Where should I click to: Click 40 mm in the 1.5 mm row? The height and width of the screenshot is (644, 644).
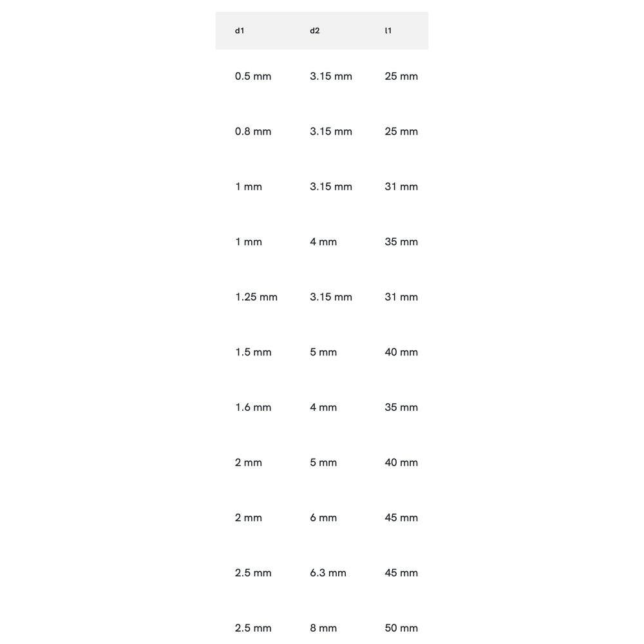click(x=401, y=352)
